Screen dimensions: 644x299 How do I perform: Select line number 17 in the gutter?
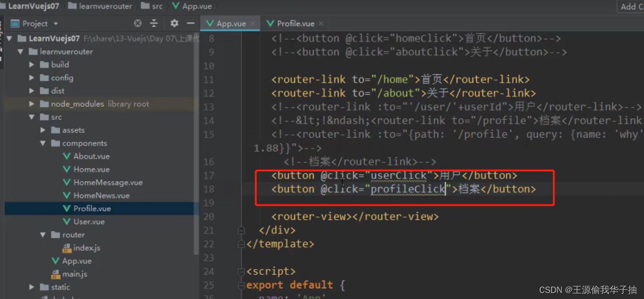tap(209, 175)
